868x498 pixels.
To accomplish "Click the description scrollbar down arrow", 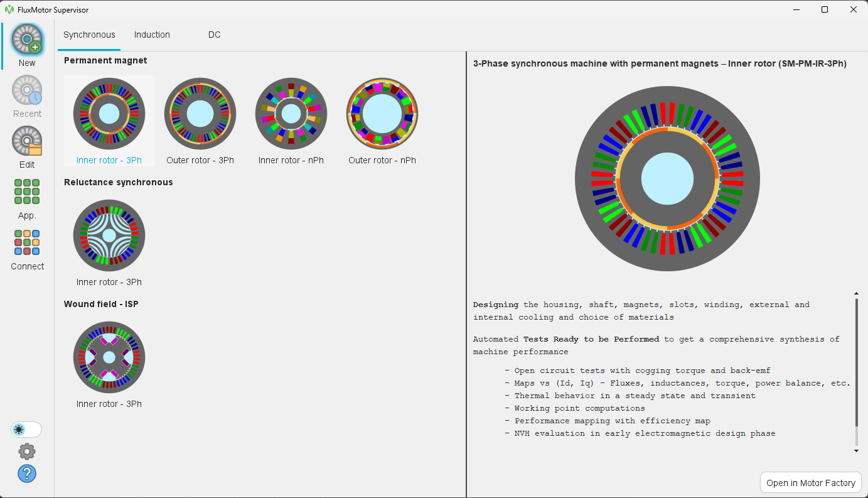I will point(856,451).
